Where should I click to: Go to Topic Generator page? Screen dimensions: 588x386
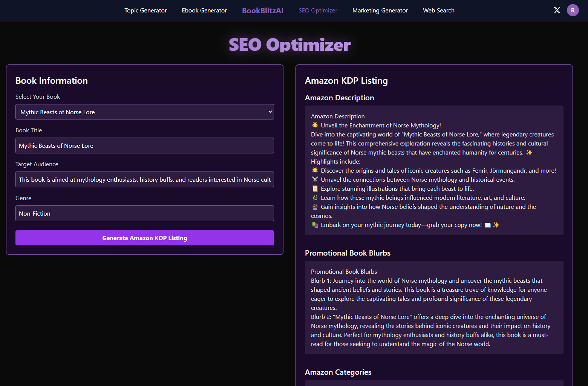(x=145, y=11)
